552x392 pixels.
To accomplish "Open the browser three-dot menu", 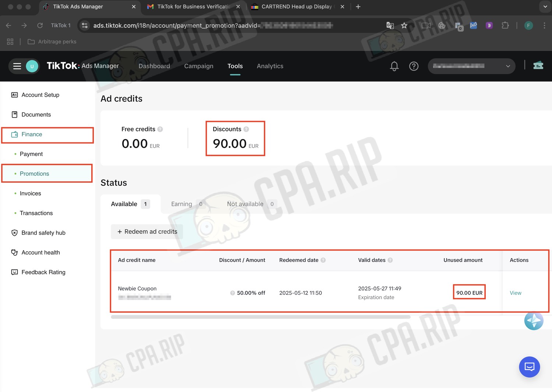I will 544,25.
